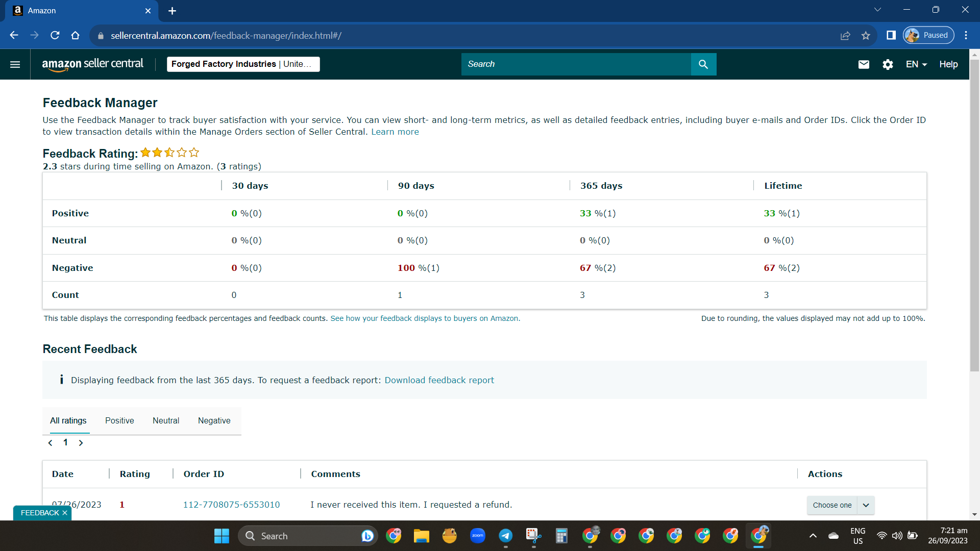Click the OneDrive cloud tray icon
The width and height of the screenshot is (980, 551).
pos(834,536)
